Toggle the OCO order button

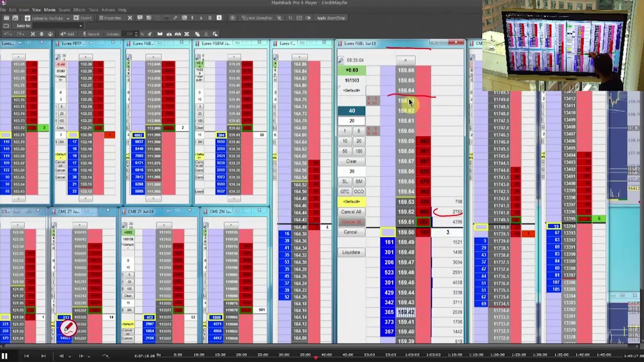(x=358, y=192)
